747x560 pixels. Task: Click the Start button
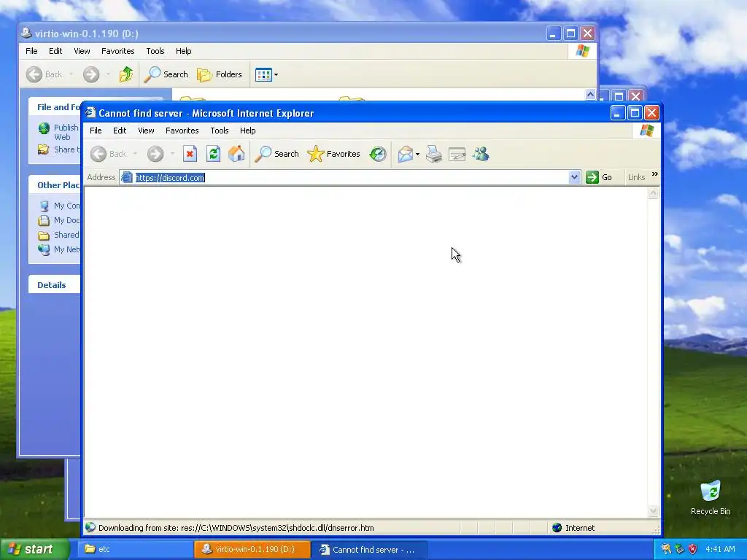click(34, 549)
